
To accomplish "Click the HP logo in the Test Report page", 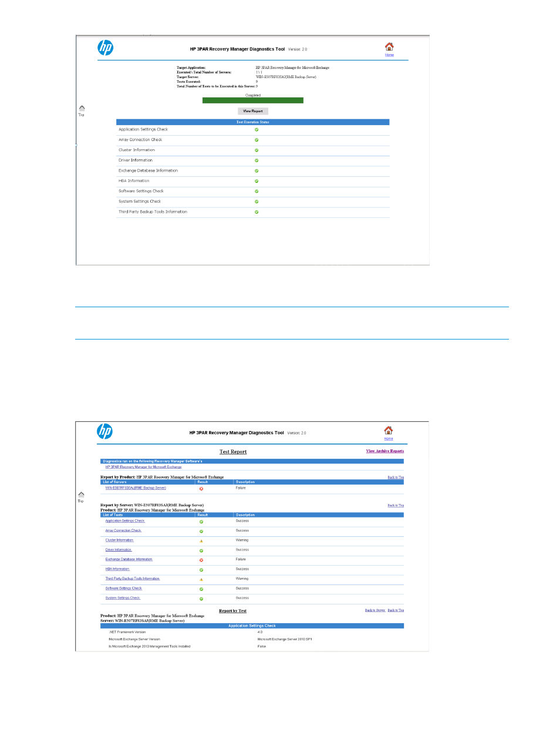I will click(x=104, y=432).
